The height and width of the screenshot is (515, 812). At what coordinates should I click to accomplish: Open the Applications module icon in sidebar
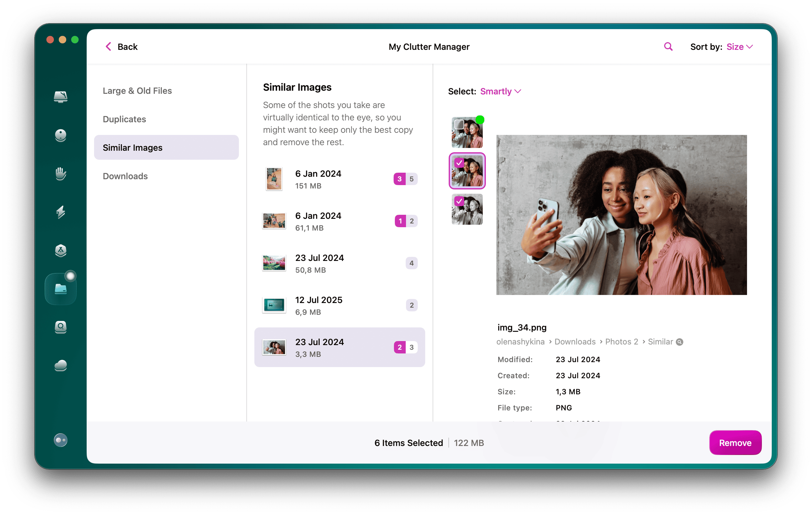click(x=61, y=251)
